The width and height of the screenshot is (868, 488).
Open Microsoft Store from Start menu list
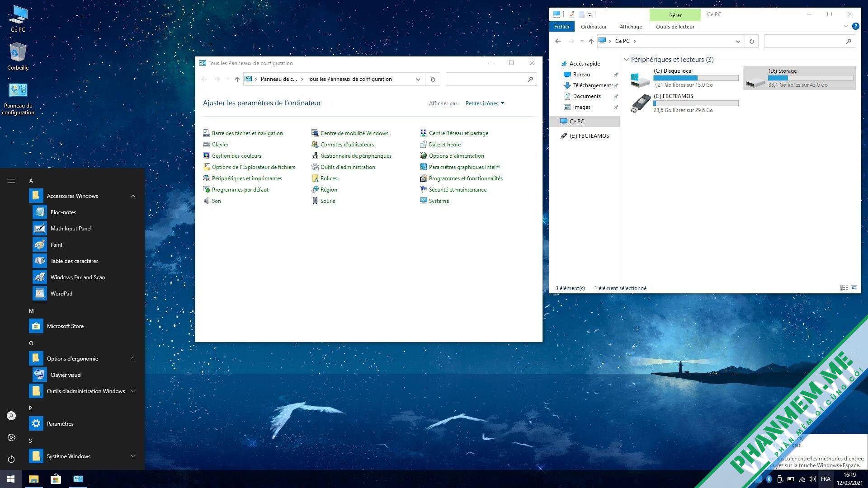65,326
